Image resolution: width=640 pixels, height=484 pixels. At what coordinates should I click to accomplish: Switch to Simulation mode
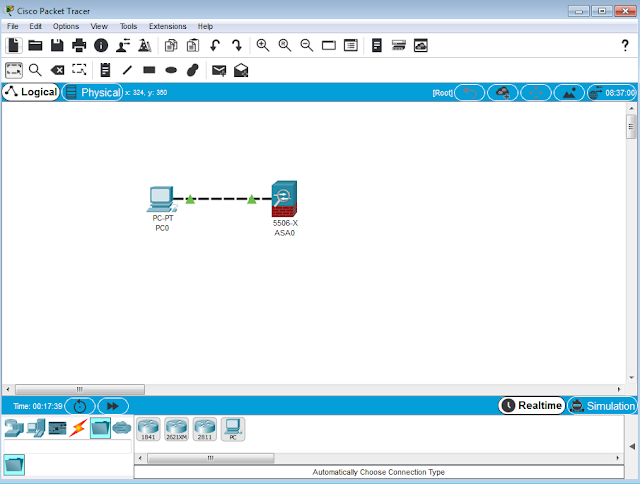pyautogui.click(x=602, y=406)
